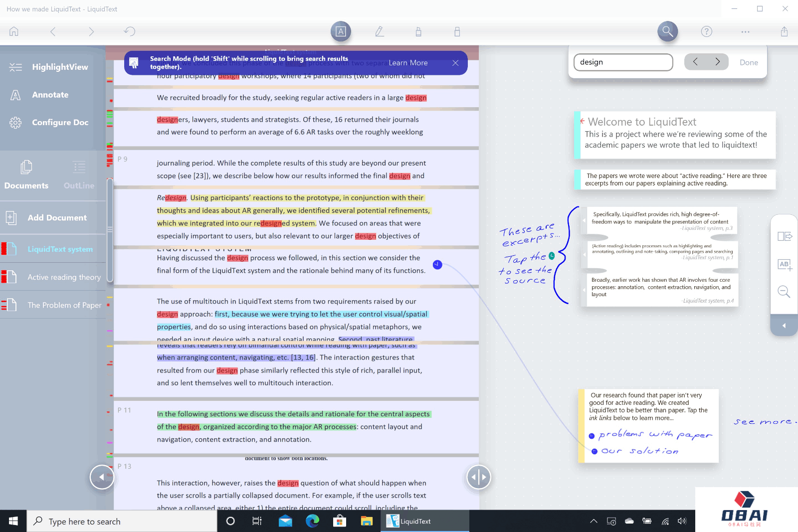The width and height of the screenshot is (798, 532).
Task: Click the Welcome note's red collapse arrow
Action: (x=582, y=121)
